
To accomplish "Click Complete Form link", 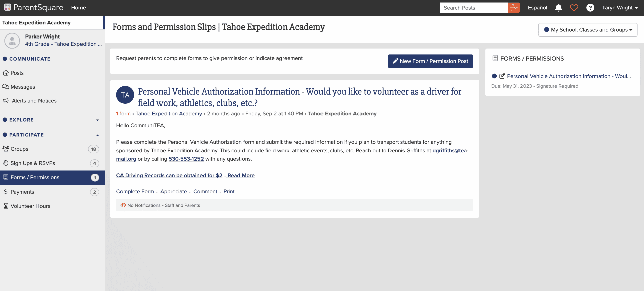I will point(135,191).
